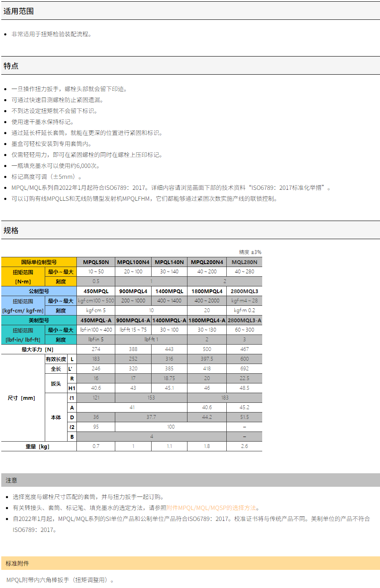Select the 标准附件 text about 内六角棒扳手
380x588 pixels.
[x=60, y=580]
